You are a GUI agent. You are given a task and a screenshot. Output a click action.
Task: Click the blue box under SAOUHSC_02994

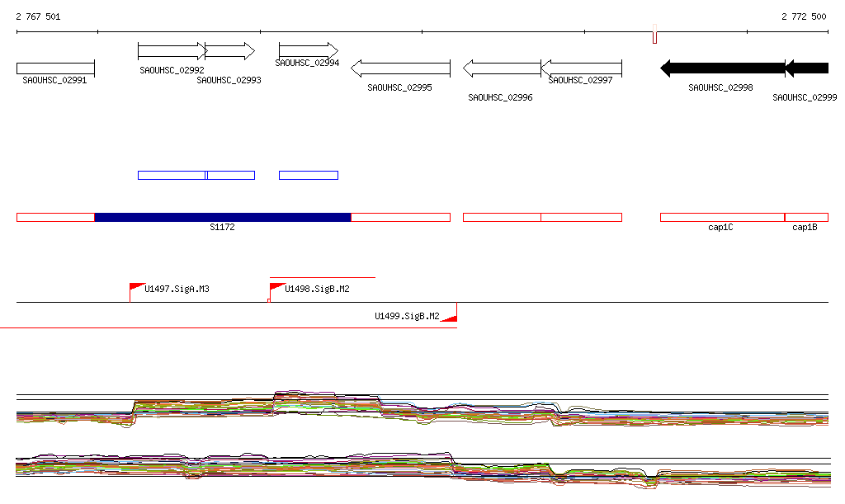[309, 175]
